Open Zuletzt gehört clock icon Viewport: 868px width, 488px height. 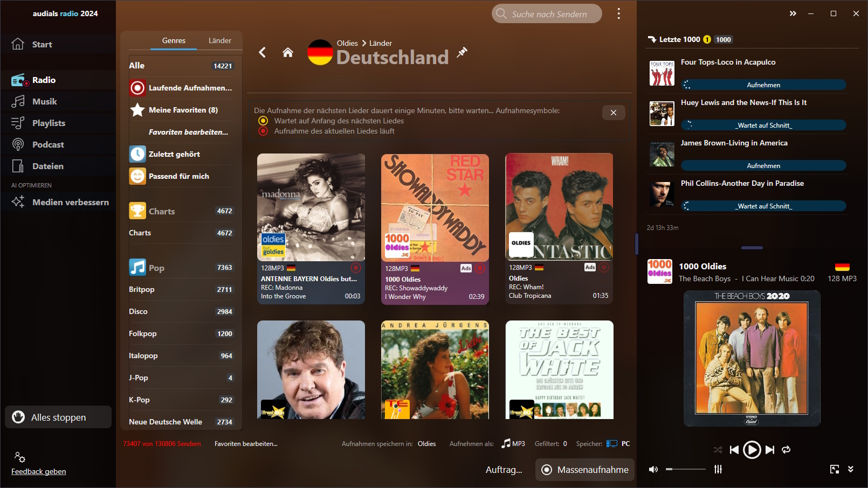coord(137,154)
